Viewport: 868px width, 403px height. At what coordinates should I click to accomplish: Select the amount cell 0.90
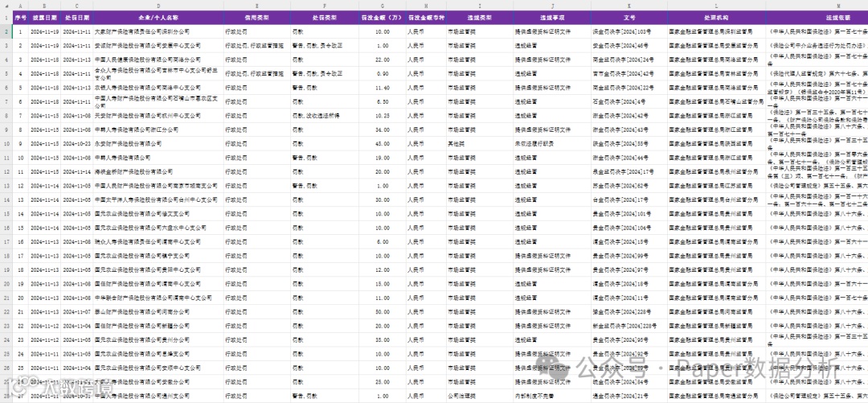(383, 74)
